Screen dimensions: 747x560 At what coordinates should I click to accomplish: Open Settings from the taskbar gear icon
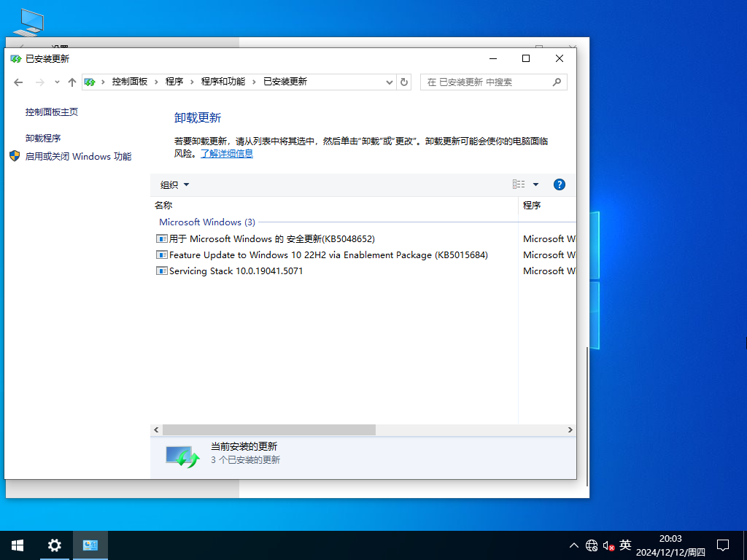(x=54, y=545)
